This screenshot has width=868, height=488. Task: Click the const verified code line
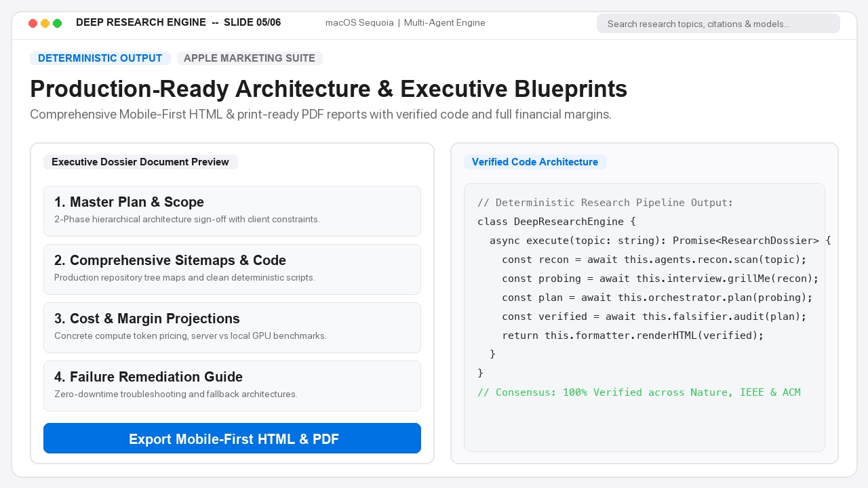click(654, 317)
